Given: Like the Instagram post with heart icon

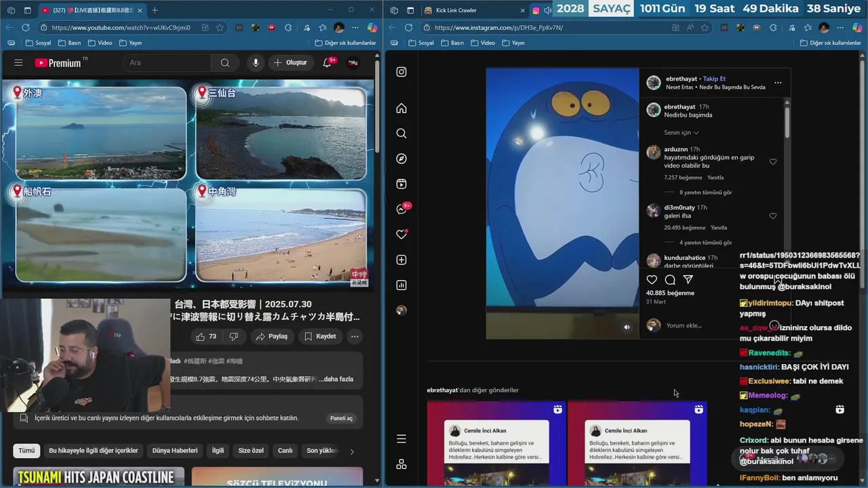Looking at the screenshot, I should (x=652, y=280).
